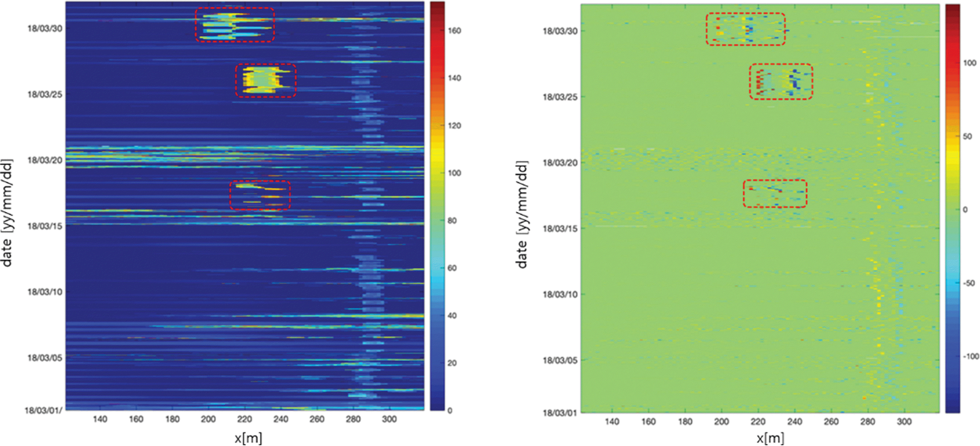Screen dimensions: 980x446
Task: Click top red dashed box in left plot
Action: [x=235, y=24]
